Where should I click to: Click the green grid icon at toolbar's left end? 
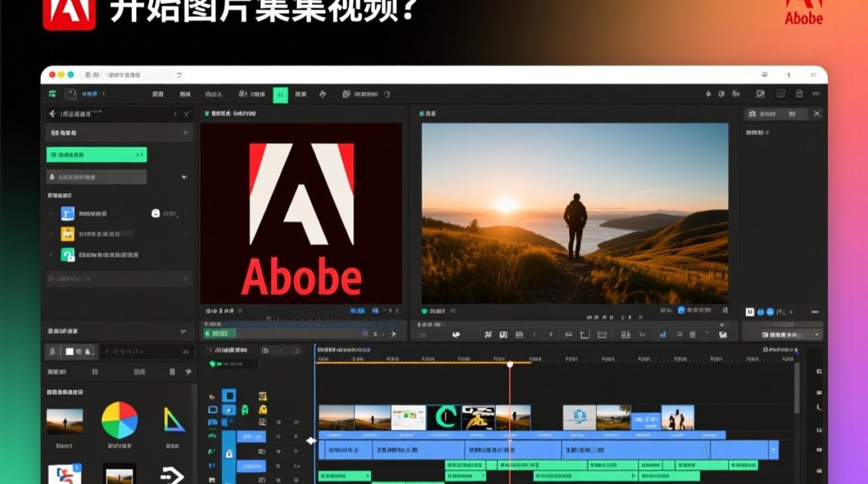[52, 94]
